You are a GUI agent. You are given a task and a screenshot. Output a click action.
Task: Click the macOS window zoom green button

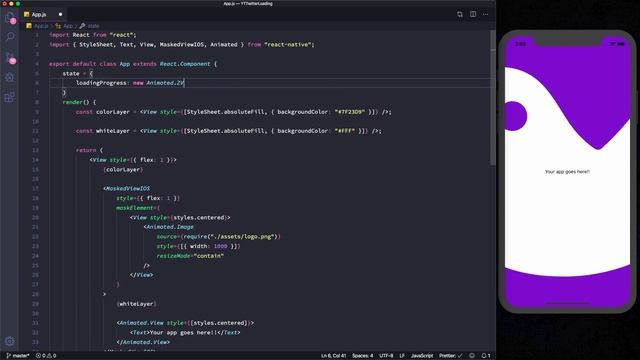click(x=18, y=4)
